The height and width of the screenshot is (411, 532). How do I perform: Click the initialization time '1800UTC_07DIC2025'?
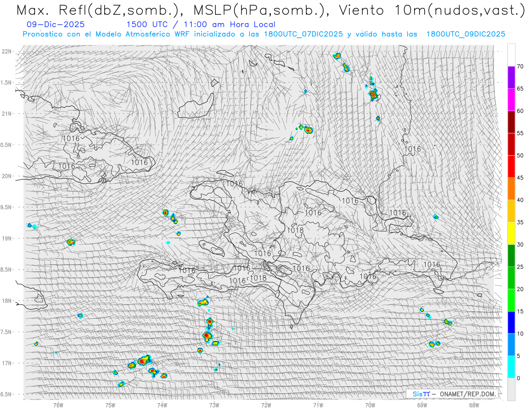tap(304, 34)
